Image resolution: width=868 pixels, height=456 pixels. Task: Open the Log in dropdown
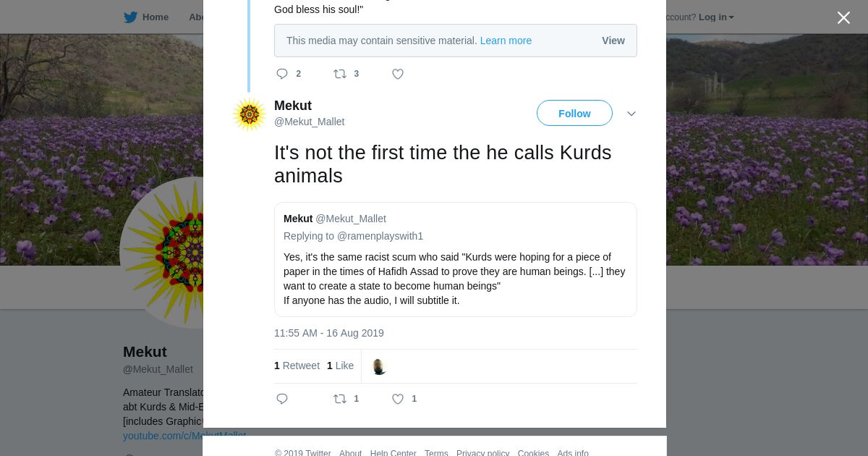pyautogui.click(x=715, y=17)
